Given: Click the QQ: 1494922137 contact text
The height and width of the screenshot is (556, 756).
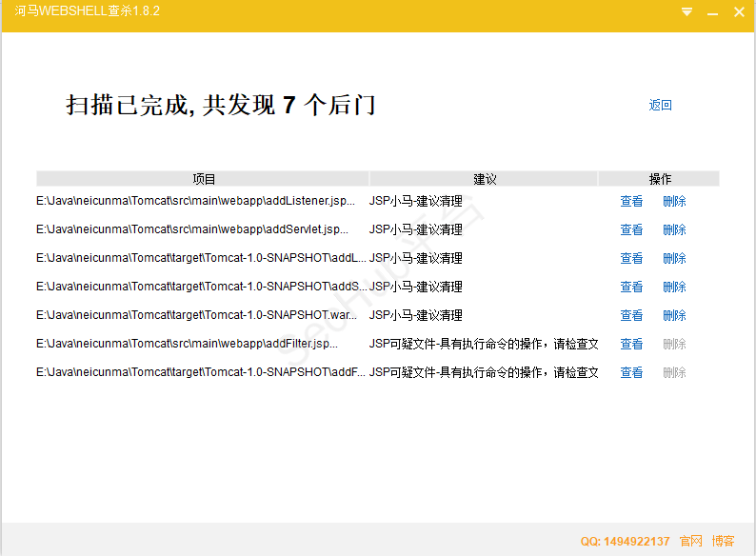Looking at the screenshot, I should pos(625,542).
